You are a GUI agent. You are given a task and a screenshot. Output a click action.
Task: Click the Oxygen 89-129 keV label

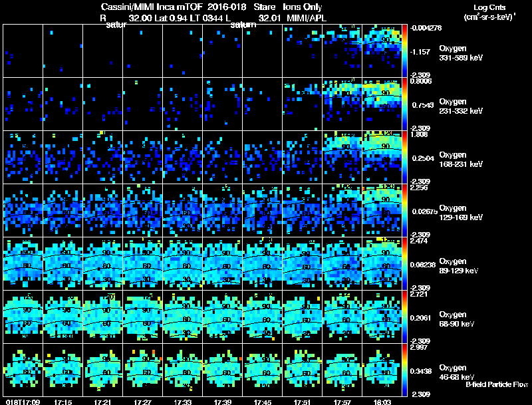coord(459,265)
